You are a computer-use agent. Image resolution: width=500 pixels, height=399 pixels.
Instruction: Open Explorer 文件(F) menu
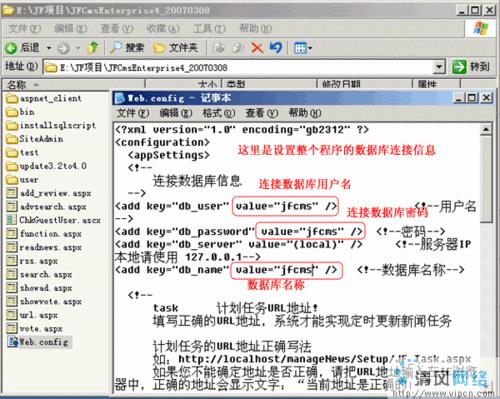point(24,29)
